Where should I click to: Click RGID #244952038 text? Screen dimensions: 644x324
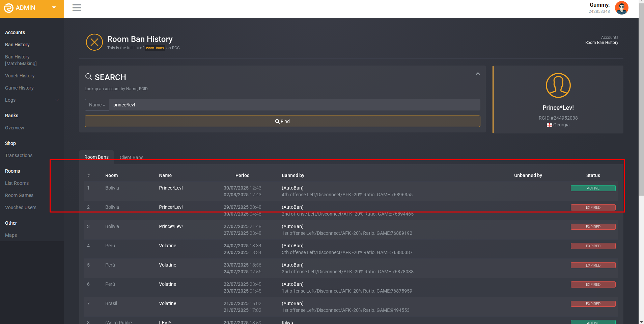[x=558, y=118]
